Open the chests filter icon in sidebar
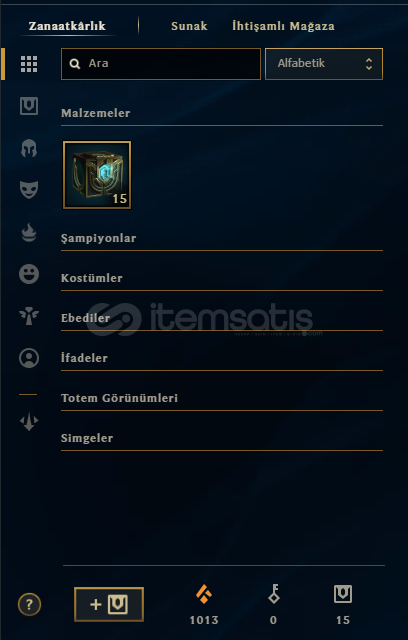 coord(29,106)
